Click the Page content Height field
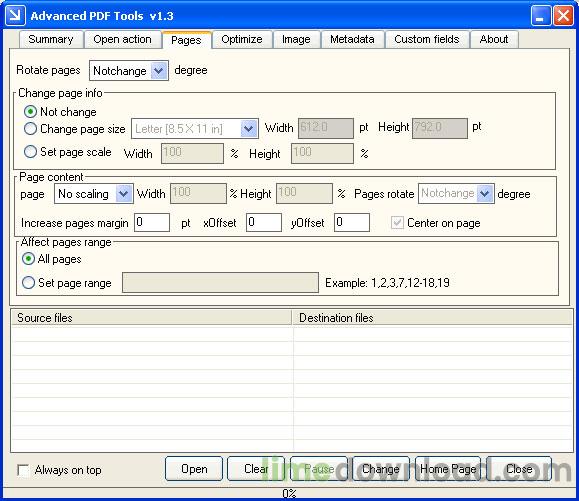Screen dimensions: 579x501 [x=305, y=193]
